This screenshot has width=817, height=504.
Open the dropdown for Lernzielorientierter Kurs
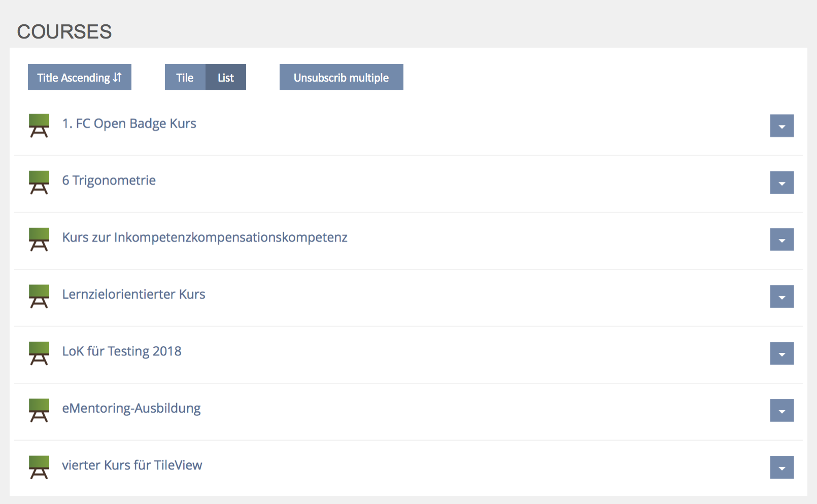click(x=781, y=297)
